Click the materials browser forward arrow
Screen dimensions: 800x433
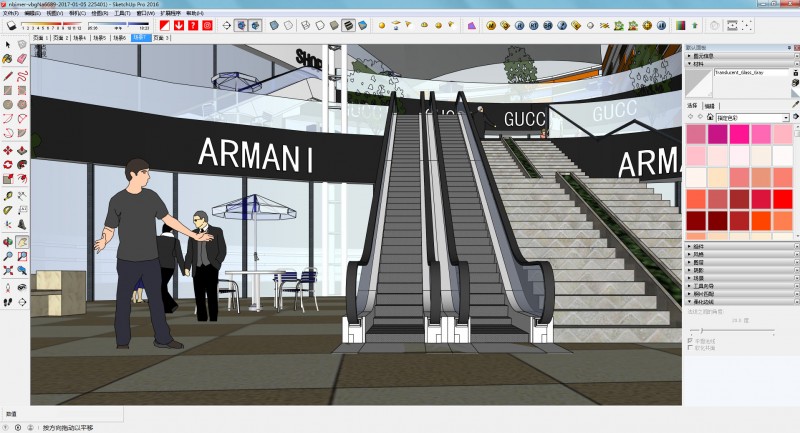pyautogui.click(x=700, y=117)
